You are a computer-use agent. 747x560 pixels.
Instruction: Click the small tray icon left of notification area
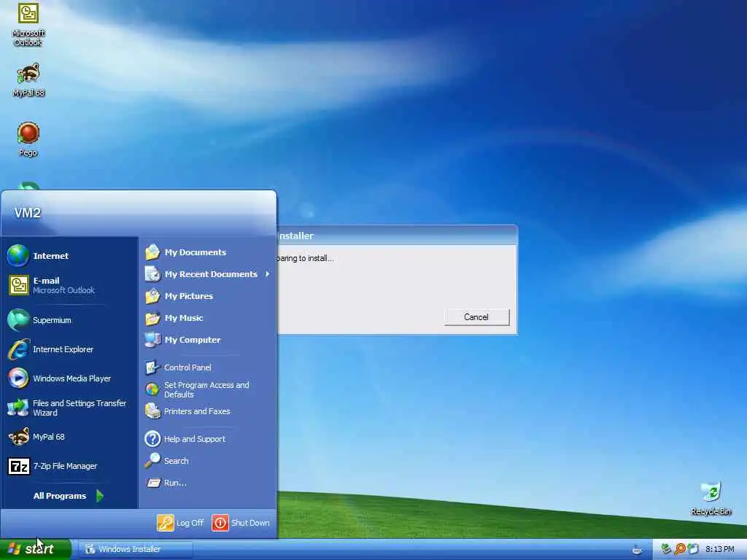[636, 550]
